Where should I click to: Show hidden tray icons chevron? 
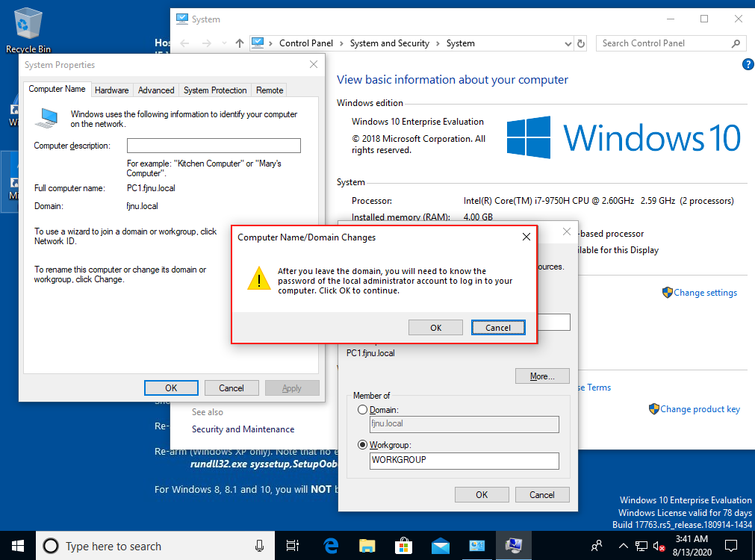(x=623, y=546)
